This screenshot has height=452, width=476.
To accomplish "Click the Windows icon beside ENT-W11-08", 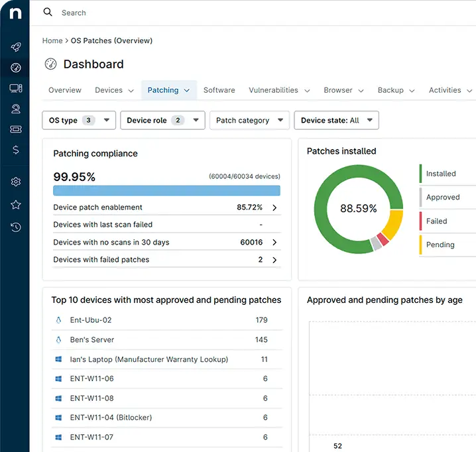I will tap(58, 398).
